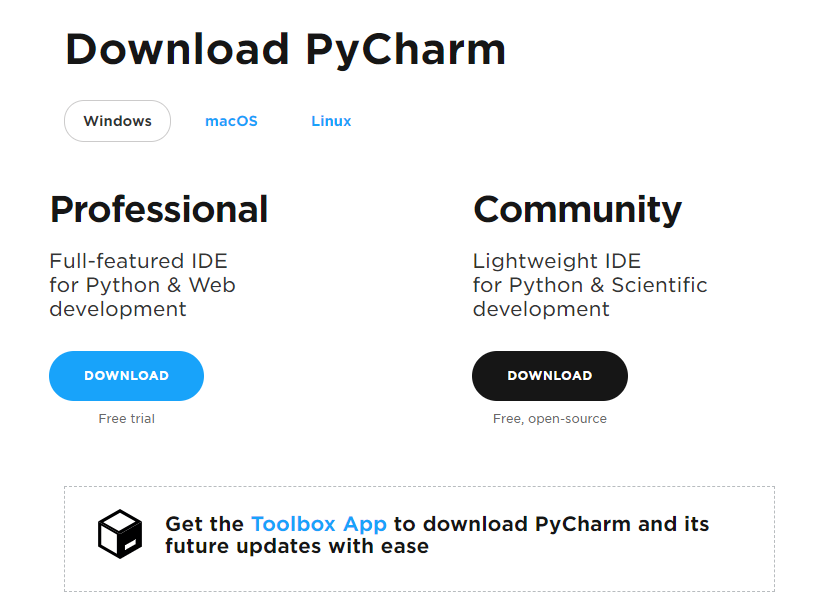This screenshot has width=824, height=612.
Task: Select the Windows platform tab
Action: 117,121
